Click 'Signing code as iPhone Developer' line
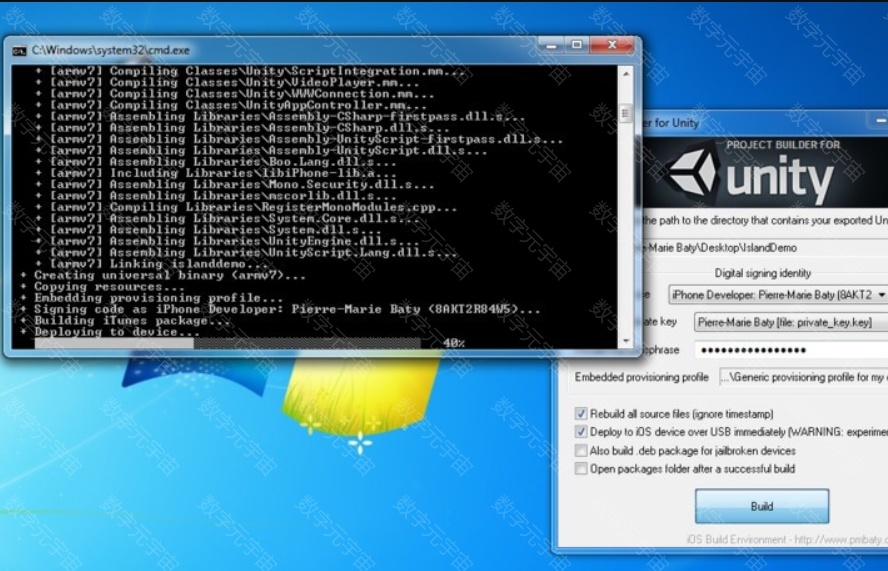This screenshot has width=888, height=571. [x=280, y=309]
